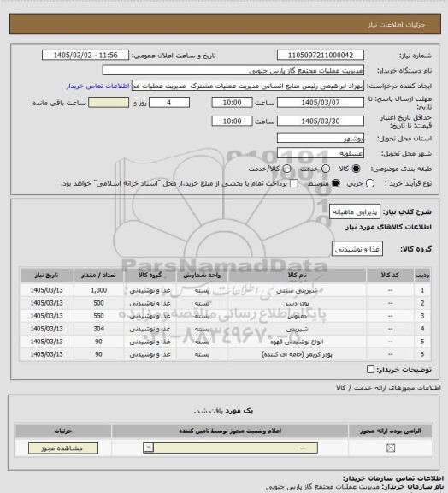Click quantity cell 550

pos(98,316)
